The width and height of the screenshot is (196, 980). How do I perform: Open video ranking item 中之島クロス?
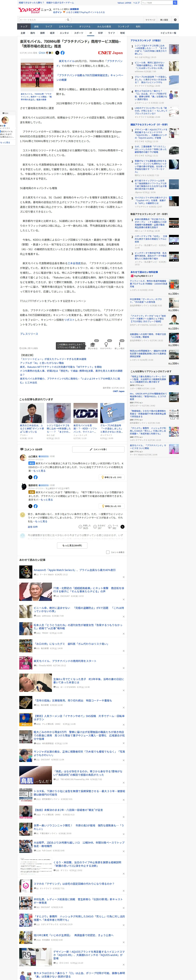pos(151,223)
